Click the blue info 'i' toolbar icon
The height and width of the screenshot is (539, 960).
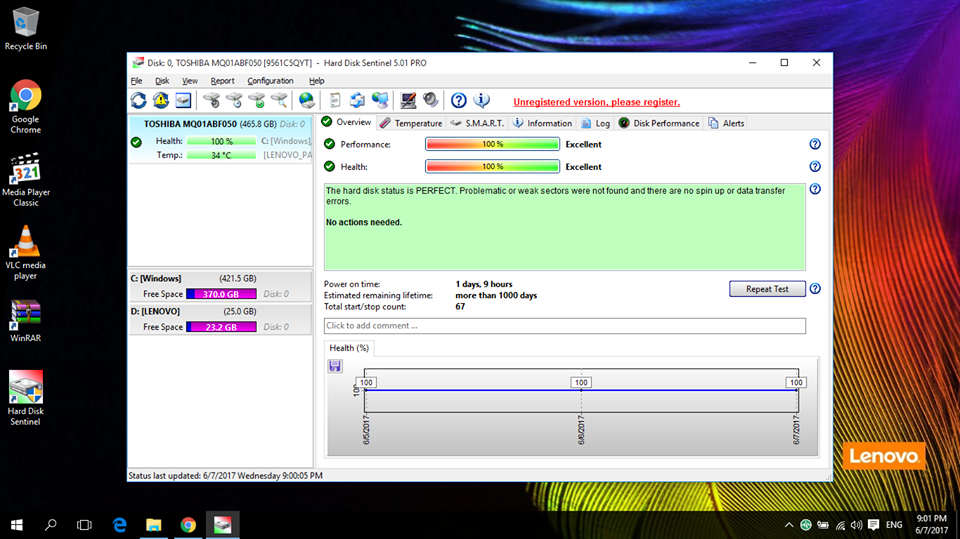coord(481,100)
